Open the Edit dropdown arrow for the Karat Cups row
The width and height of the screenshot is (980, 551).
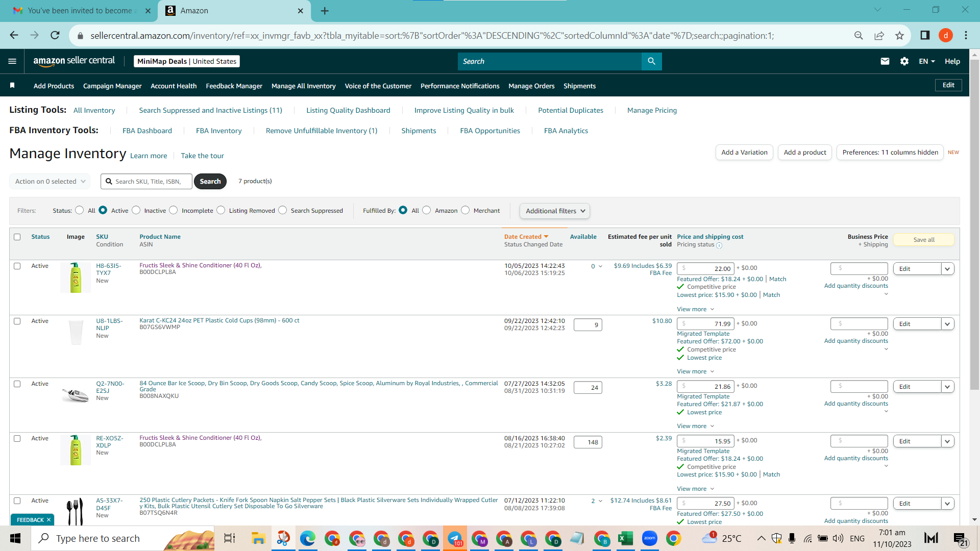[948, 324]
